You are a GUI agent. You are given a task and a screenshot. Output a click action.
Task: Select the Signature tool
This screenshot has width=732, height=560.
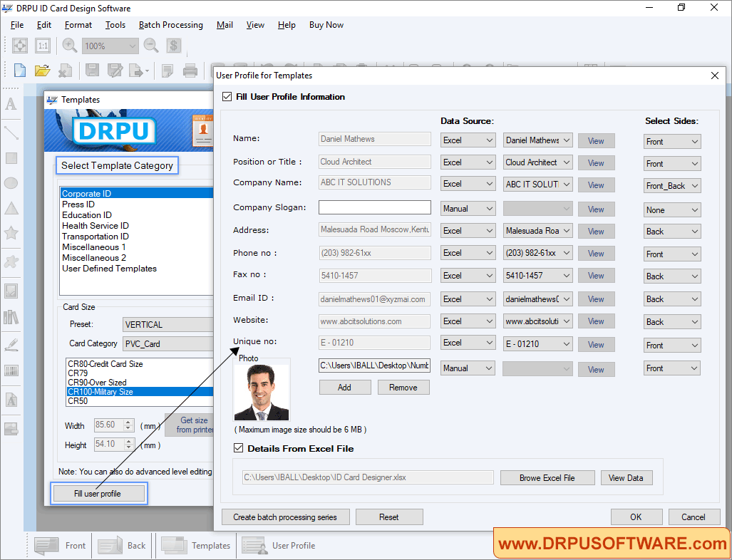tap(11, 344)
